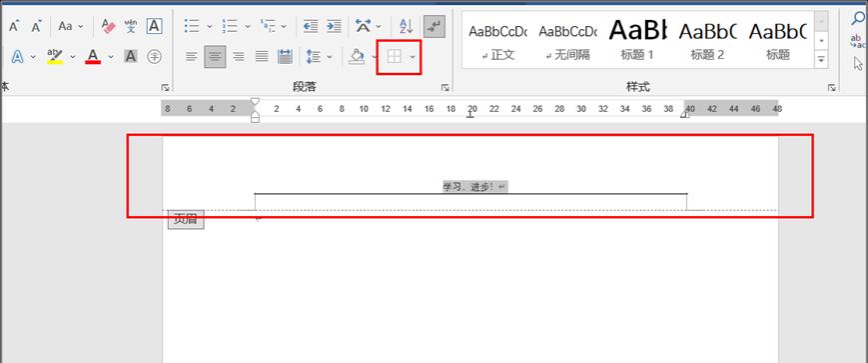Expand the highlight color dropdown arrow
This screenshot has height=363, width=868.
click(x=73, y=57)
